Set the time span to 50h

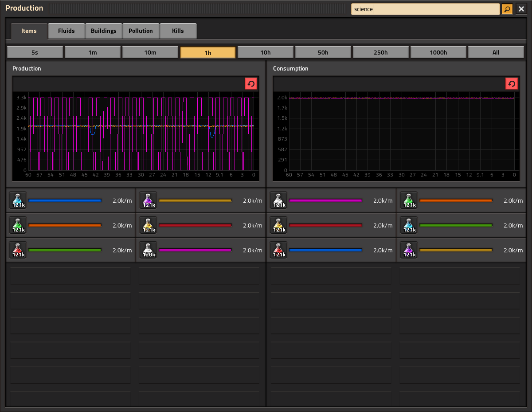click(323, 52)
